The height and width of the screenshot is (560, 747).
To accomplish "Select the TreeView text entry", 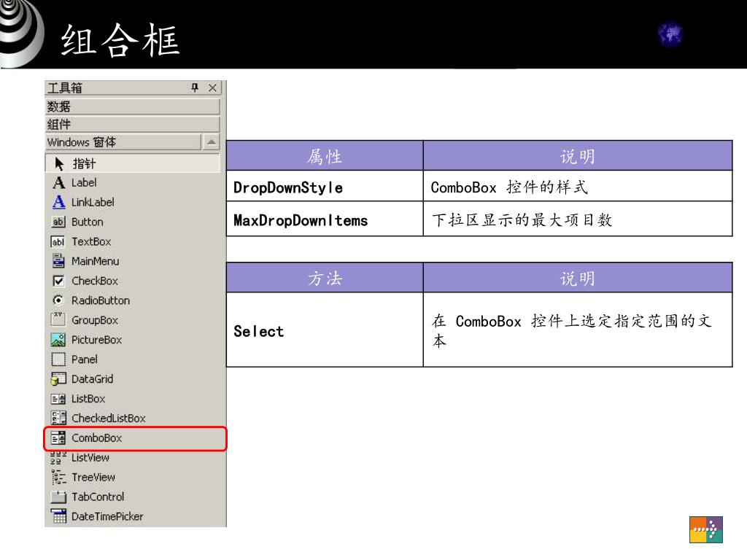I will [x=93, y=477].
